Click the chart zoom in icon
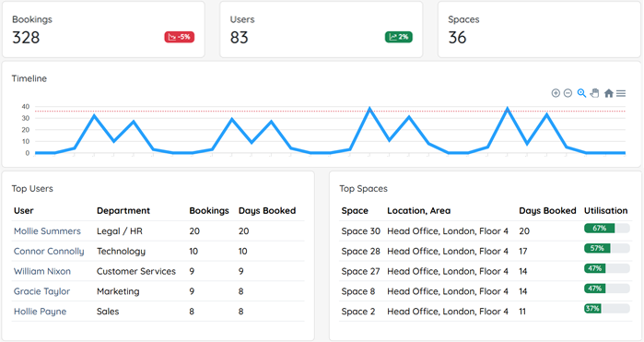 [556, 93]
